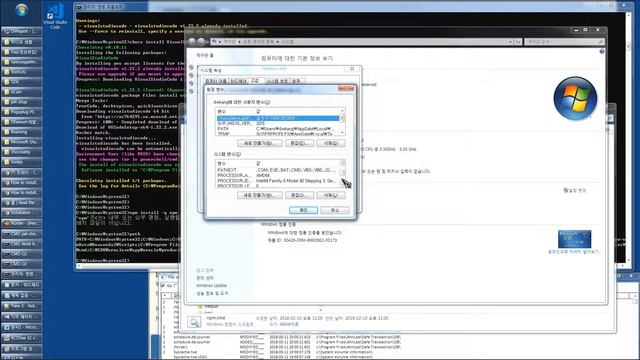The width and height of the screenshot is (640, 360).
Task: Open the 관리 센터 link in left pane
Action: tap(204, 278)
